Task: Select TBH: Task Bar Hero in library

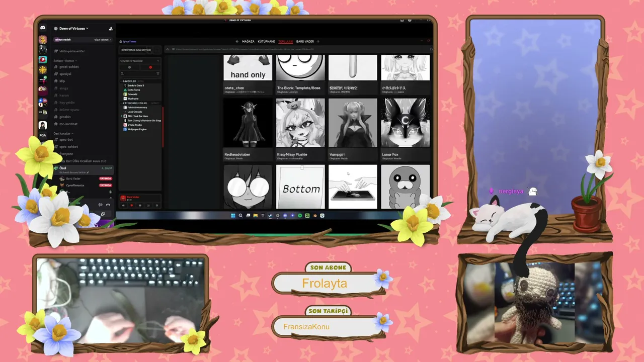Action: [x=137, y=116]
